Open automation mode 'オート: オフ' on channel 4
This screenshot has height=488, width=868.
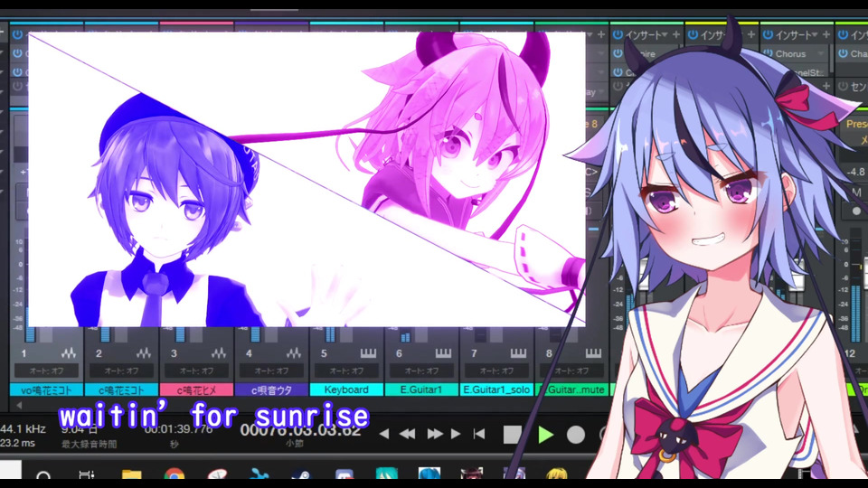click(x=271, y=371)
